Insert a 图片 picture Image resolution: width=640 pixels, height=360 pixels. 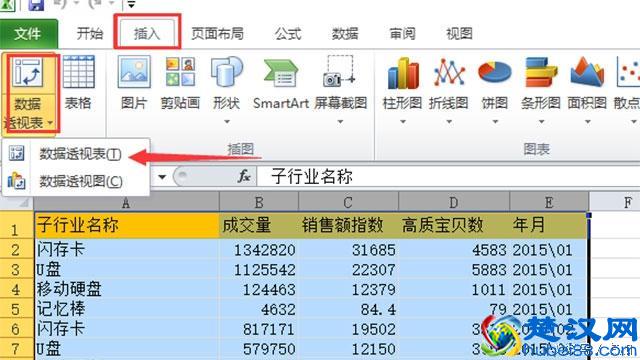click(134, 84)
